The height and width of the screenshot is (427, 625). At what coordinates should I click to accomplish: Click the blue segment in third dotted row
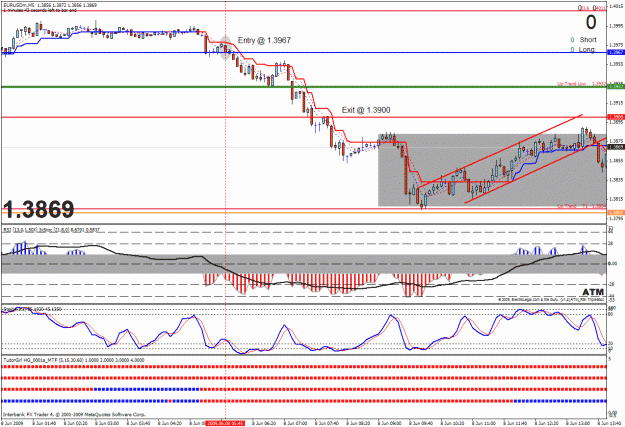[146, 390]
